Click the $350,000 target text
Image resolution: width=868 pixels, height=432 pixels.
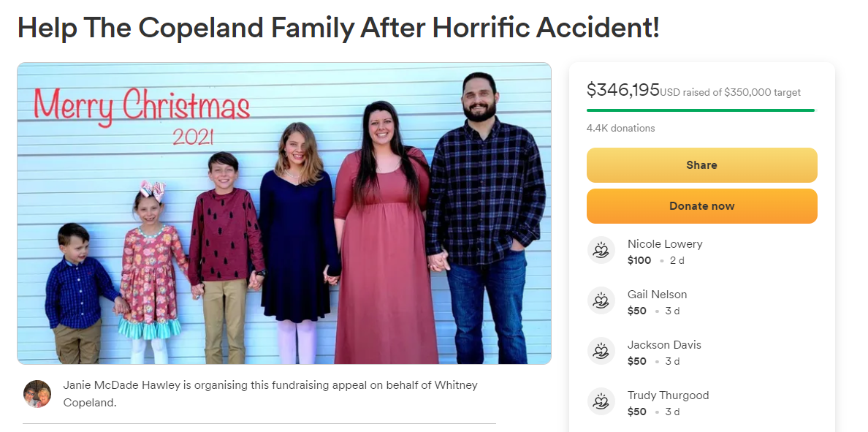click(762, 93)
